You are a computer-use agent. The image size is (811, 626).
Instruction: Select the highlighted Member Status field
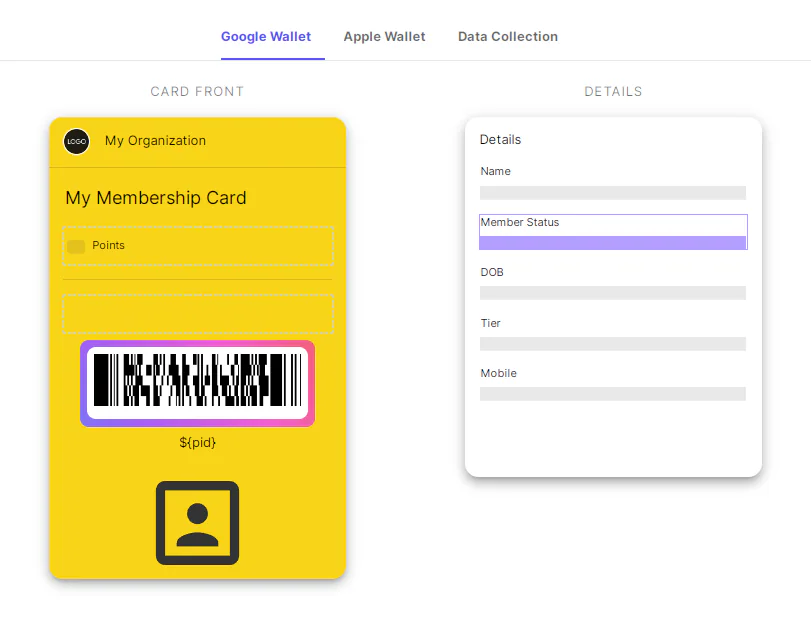tap(613, 232)
